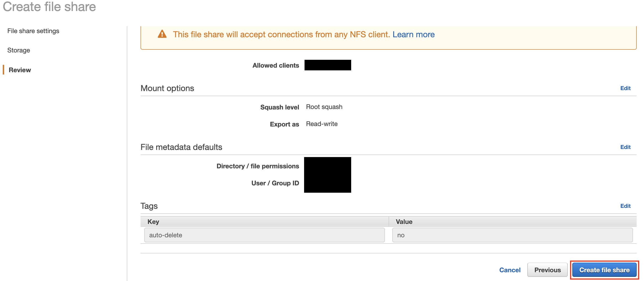Click the User / Group ID label
Screen dimensions: 644x281
click(275, 183)
